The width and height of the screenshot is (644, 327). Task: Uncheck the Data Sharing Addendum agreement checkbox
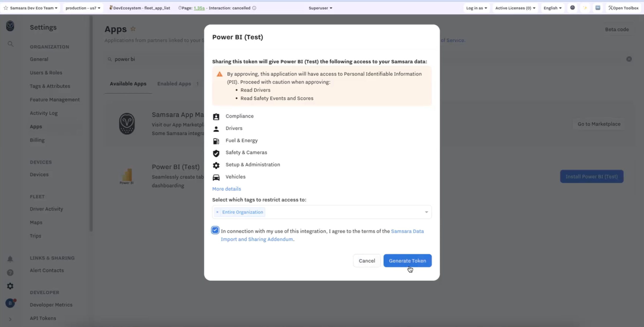[x=215, y=230]
